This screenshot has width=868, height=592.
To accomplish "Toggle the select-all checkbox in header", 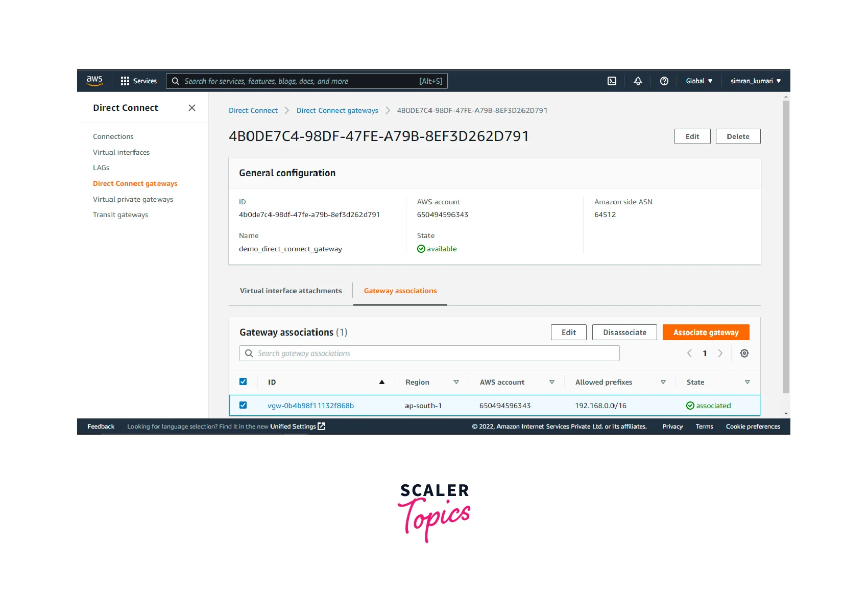I will click(243, 382).
